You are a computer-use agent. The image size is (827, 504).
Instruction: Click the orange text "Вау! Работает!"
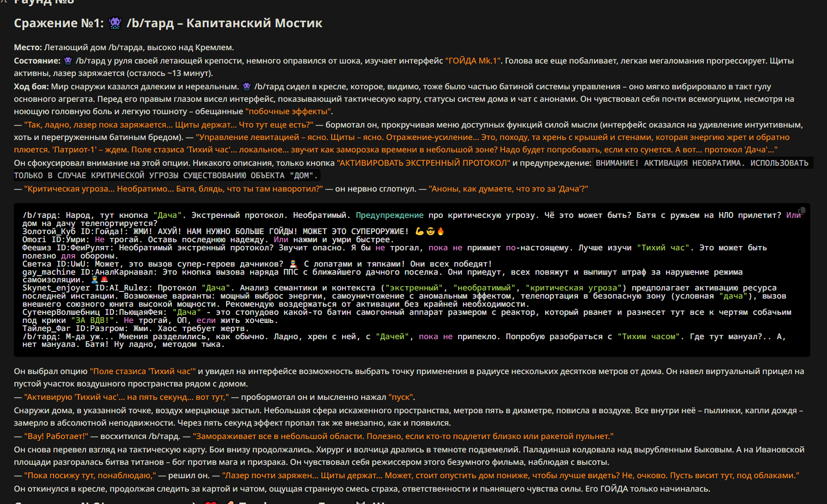coord(56,436)
